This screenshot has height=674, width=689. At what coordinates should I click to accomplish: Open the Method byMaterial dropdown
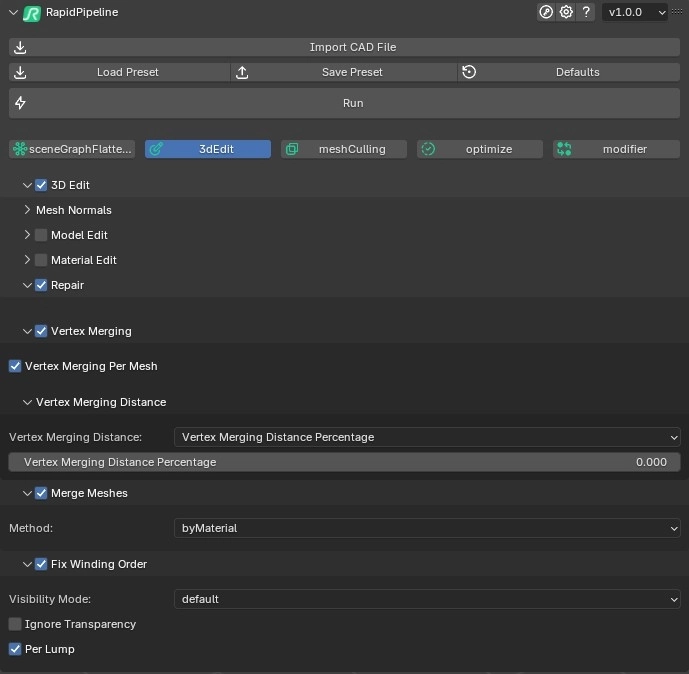(427, 528)
